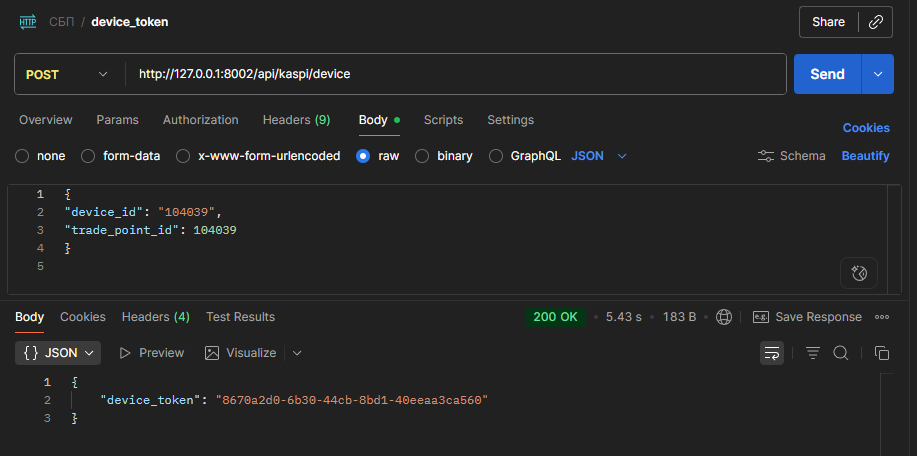This screenshot has height=456, width=917.
Task: Open the more options menu beside Save Response
Action: point(882,317)
